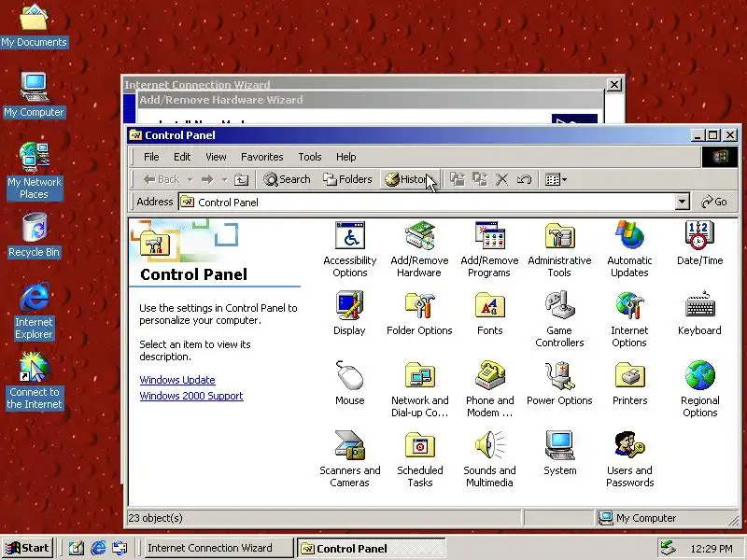Open Display properties icon
This screenshot has height=560, width=747.
(349, 314)
